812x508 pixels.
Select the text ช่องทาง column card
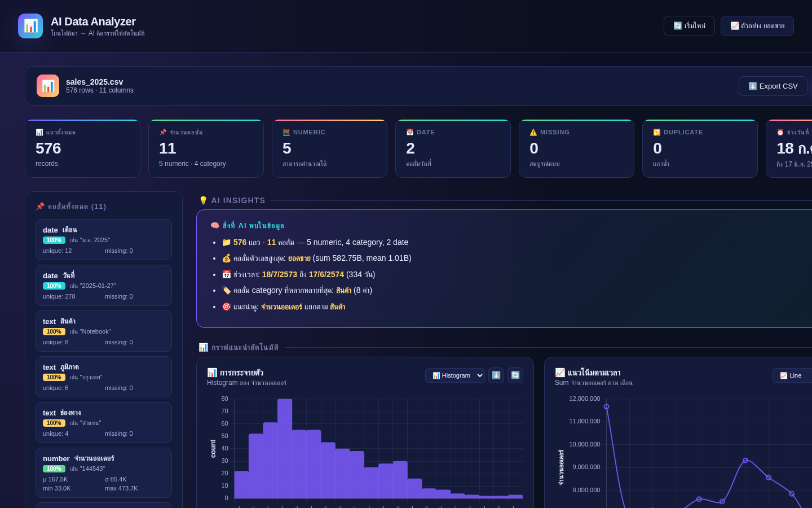tap(104, 422)
